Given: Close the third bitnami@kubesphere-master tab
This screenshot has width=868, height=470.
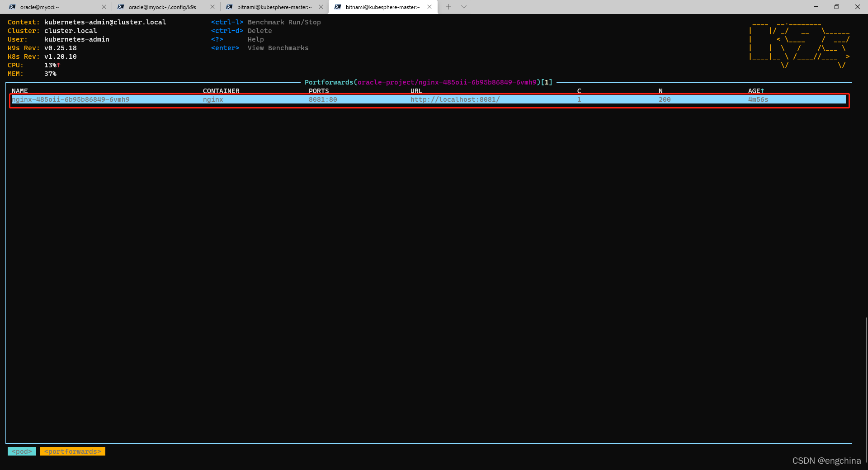Looking at the screenshot, I should click(321, 7).
